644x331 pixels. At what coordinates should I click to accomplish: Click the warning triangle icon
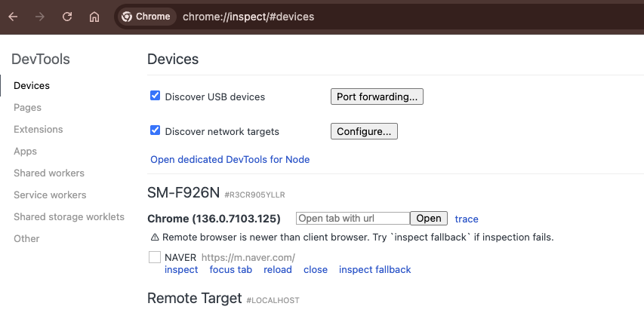tap(155, 238)
